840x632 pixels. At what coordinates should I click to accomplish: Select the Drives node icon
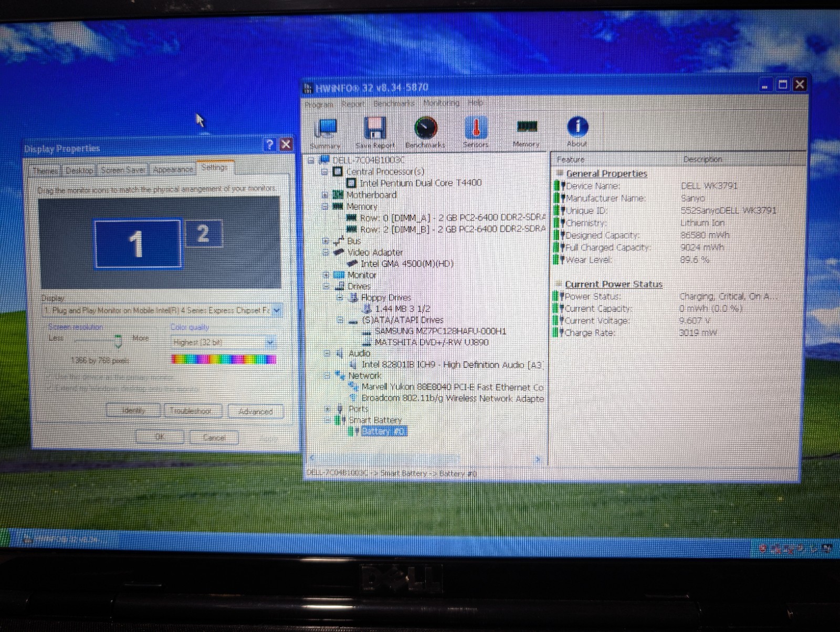[340, 286]
